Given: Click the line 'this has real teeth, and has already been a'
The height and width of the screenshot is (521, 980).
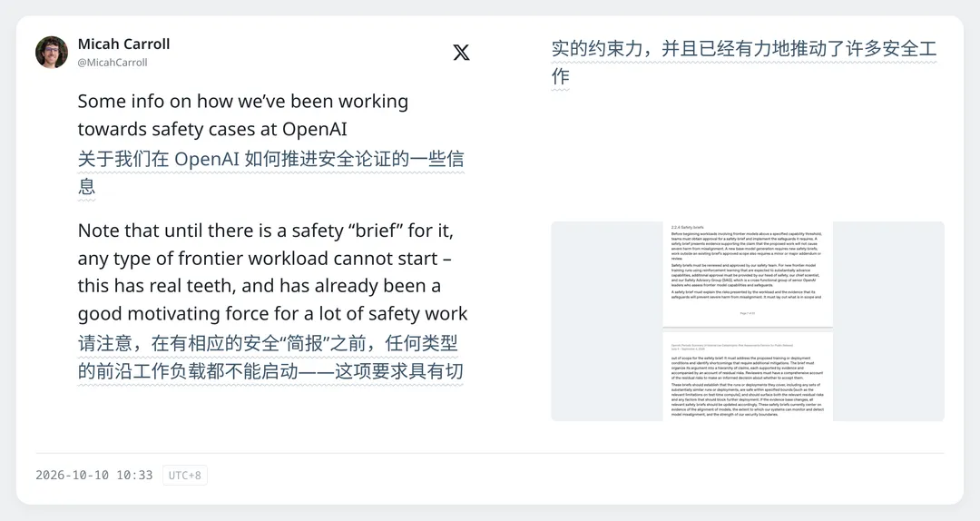Looking at the screenshot, I should pyautogui.click(x=260, y=286).
